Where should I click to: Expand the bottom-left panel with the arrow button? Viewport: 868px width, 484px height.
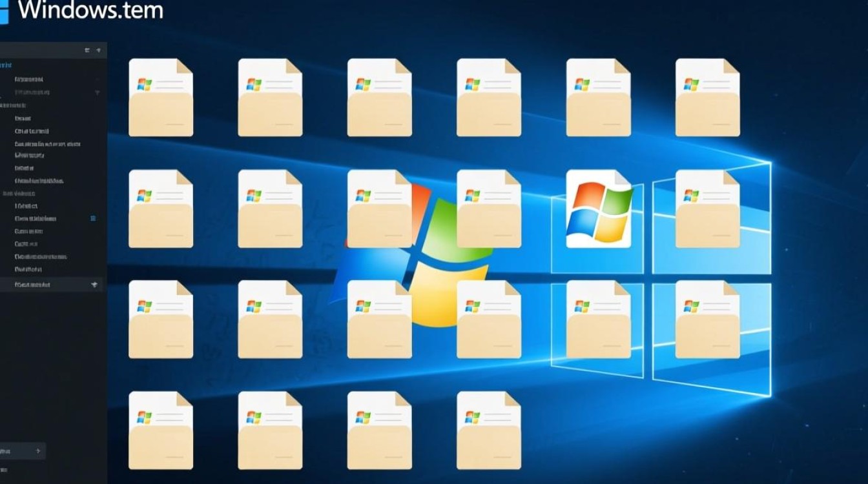[37, 452]
